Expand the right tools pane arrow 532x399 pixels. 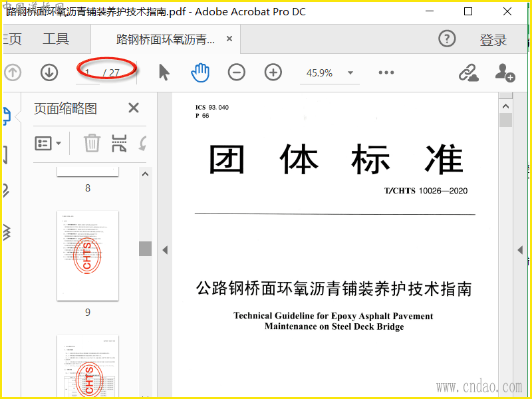[x=520, y=251]
